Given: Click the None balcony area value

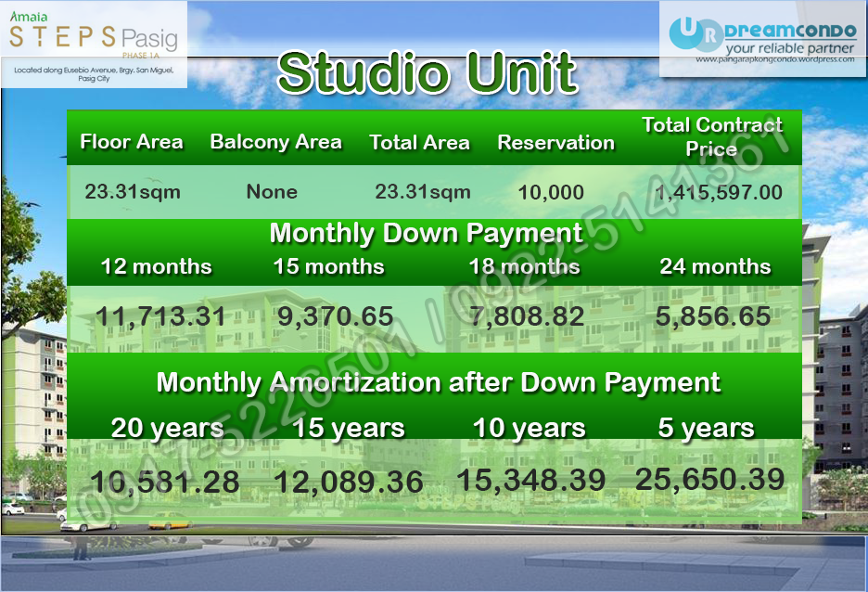Looking at the screenshot, I should point(272,191).
